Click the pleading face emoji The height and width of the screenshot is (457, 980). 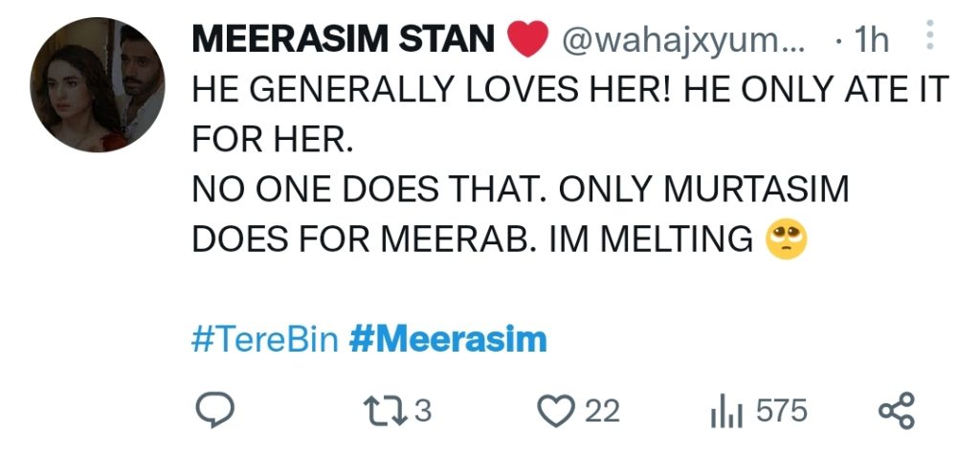click(x=787, y=241)
